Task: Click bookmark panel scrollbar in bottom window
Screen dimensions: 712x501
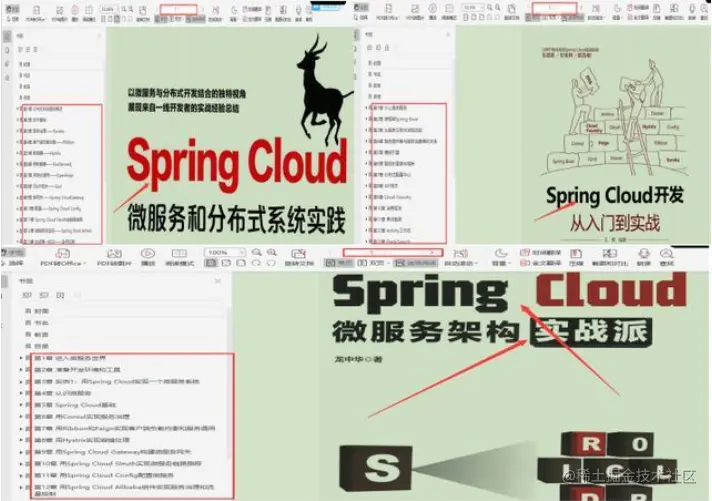Action: point(228,382)
